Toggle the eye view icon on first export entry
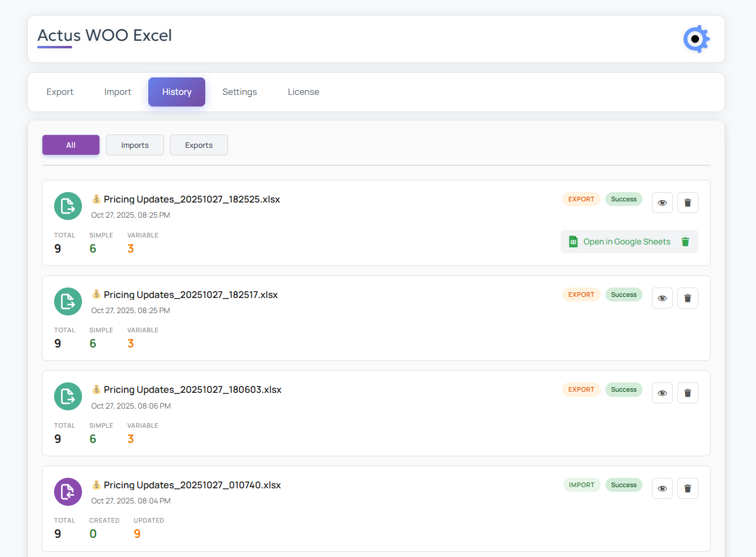756x557 pixels. pos(662,202)
